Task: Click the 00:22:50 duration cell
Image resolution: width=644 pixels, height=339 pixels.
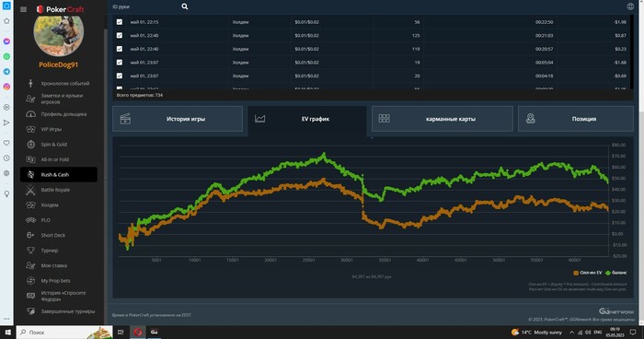Action: pos(544,22)
